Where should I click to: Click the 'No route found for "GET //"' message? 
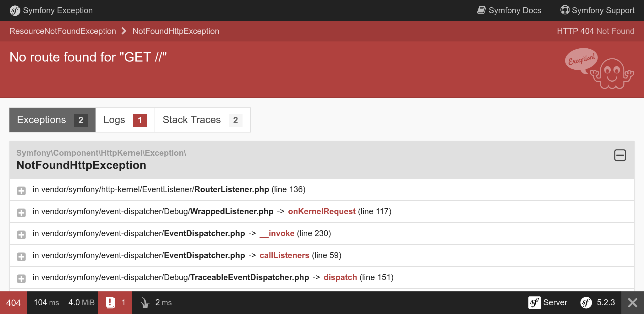point(88,57)
